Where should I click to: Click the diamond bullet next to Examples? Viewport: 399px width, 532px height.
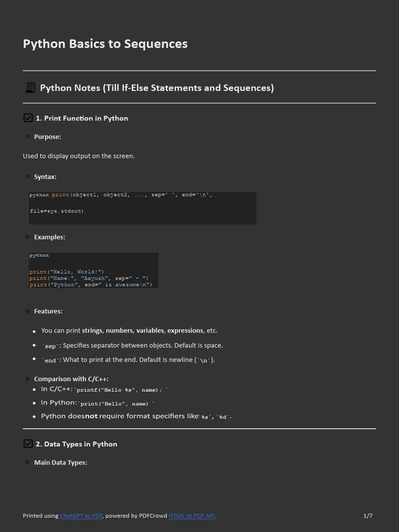[x=28, y=237]
